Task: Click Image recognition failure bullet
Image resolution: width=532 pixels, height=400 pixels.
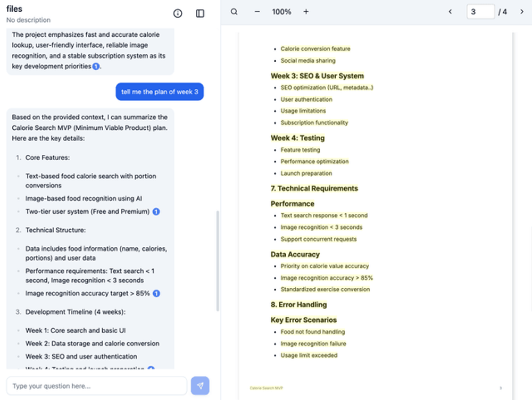Action: click(313, 343)
